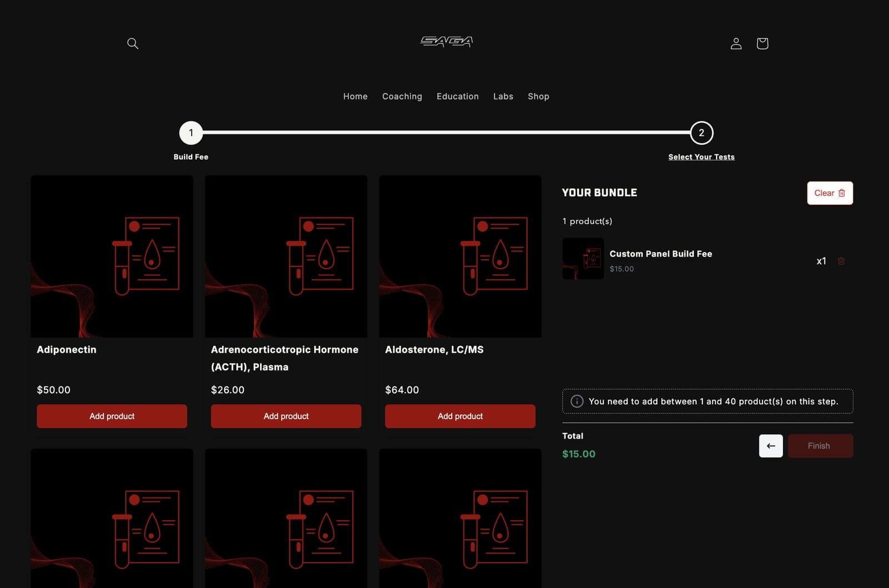889x588 pixels.
Task: Click the info icon in bundle notice
Action: tap(577, 401)
